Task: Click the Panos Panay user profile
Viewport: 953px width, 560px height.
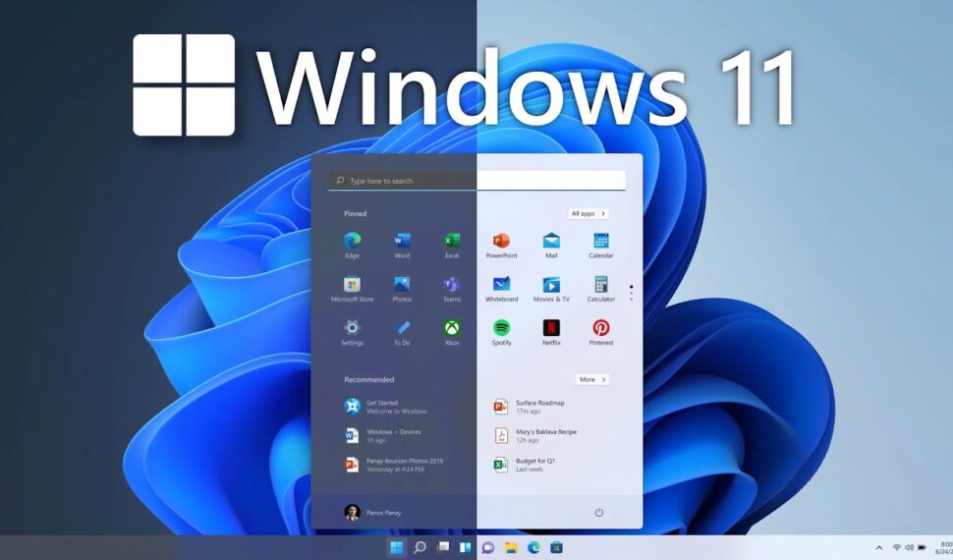Action: click(x=372, y=512)
